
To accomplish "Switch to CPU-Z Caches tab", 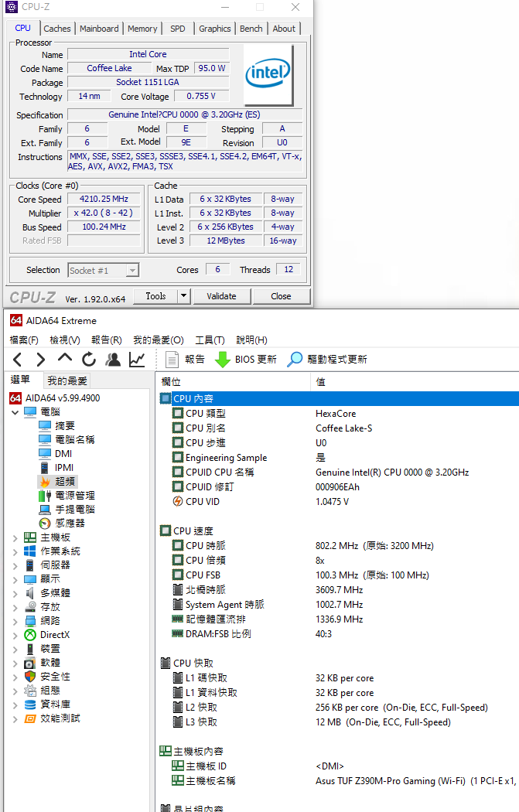I will [x=57, y=29].
